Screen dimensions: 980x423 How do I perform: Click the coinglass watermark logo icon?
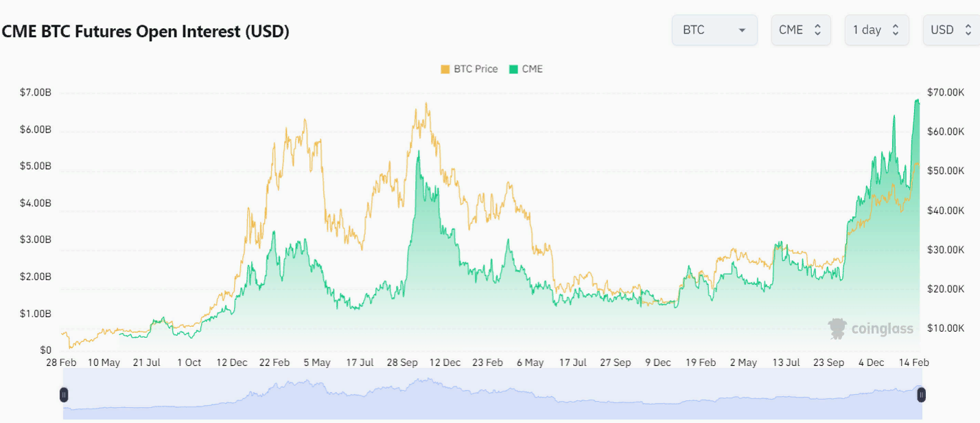[x=837, y=329]
